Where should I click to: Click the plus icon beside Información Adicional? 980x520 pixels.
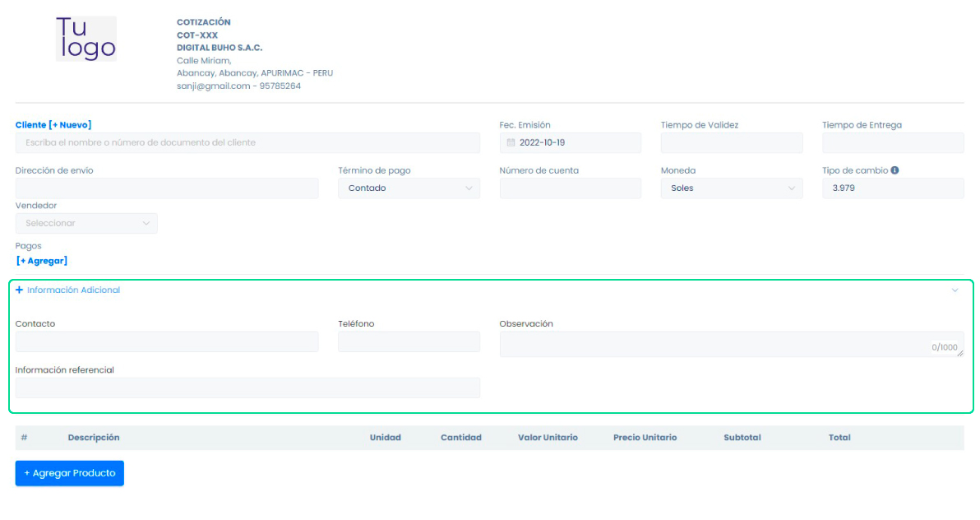pos(20,290)
